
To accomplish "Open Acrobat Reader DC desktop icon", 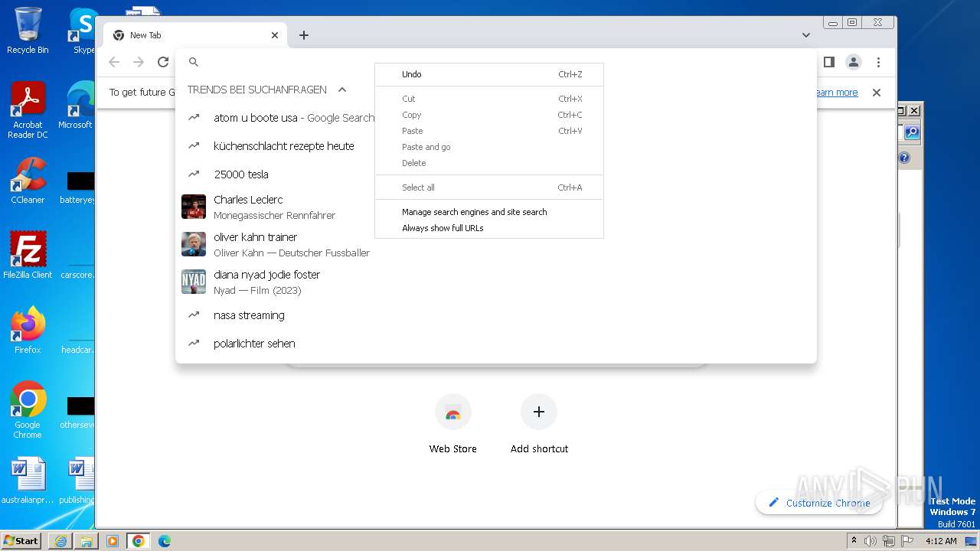I will point(28,110).
